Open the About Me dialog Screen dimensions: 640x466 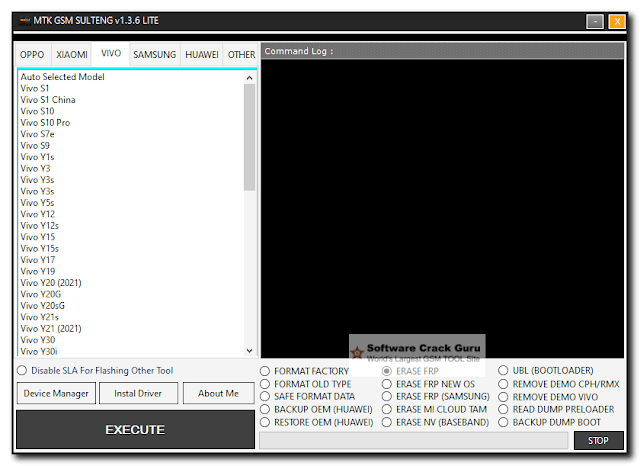point(218,393)
